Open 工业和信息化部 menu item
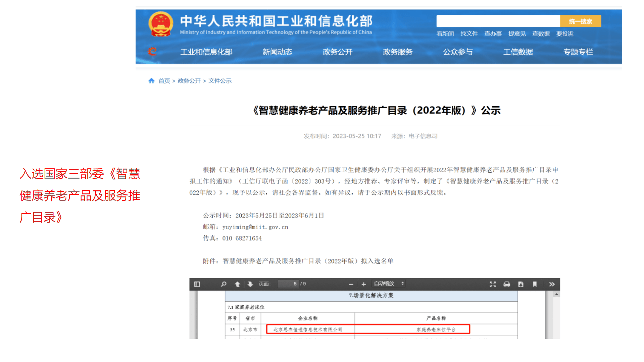The width and height of the screenshot is (644, 362). click(206, 52)
